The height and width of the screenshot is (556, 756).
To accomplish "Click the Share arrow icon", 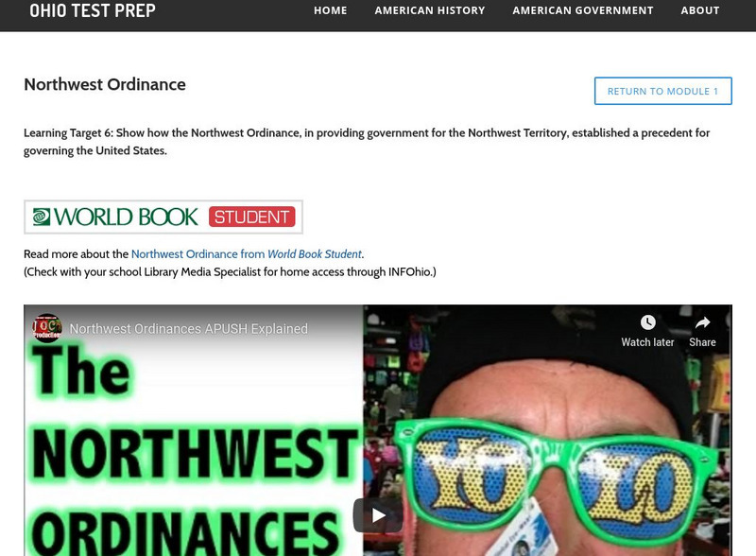I will pyautogui.click(x=702, y=321).
